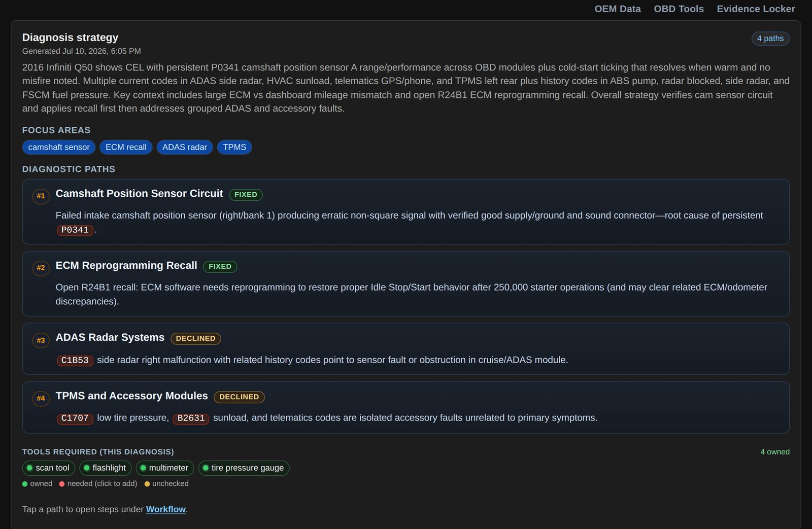Open the Workflow link
Image resolution: width=812 pixels, height=529 pixels.
coord(166,509)
